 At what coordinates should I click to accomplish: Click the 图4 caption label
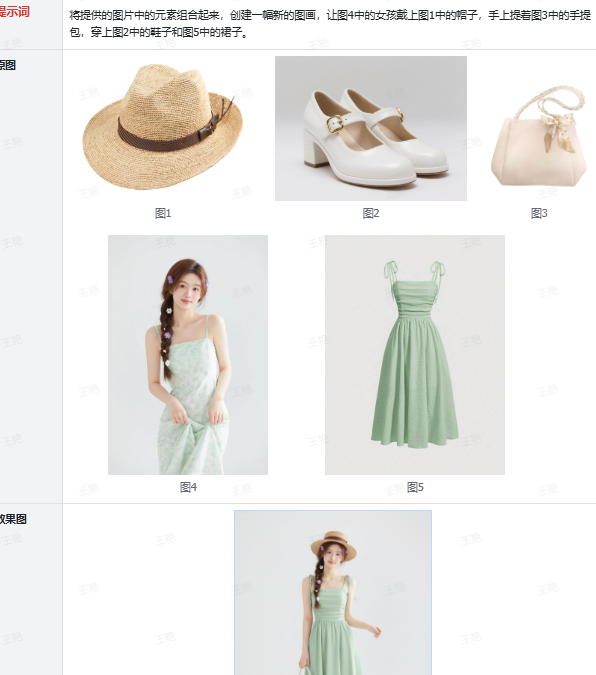tap(188, 487)
